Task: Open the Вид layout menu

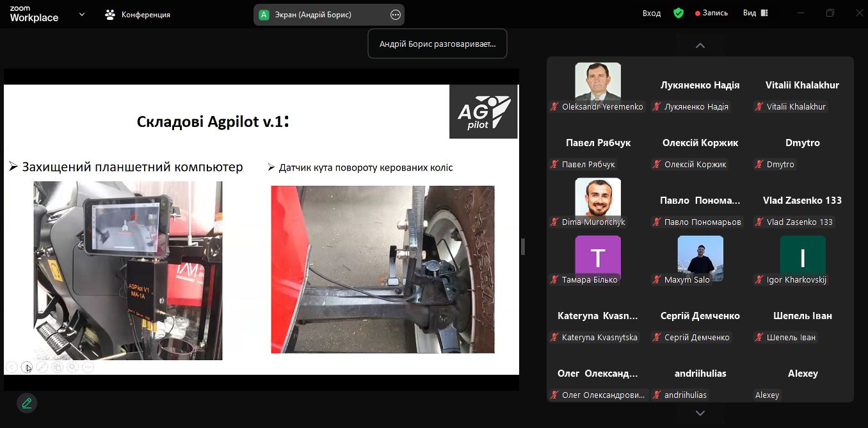Action: [755, 13]
